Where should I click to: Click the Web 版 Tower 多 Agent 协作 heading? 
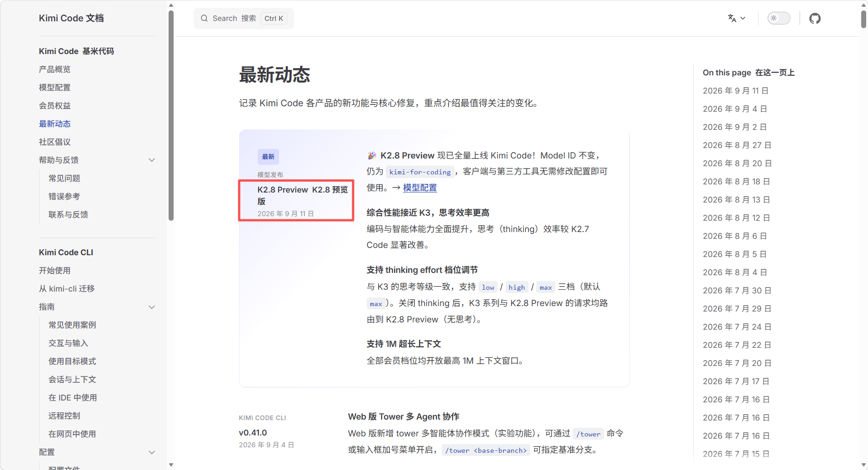click(404, 416)
